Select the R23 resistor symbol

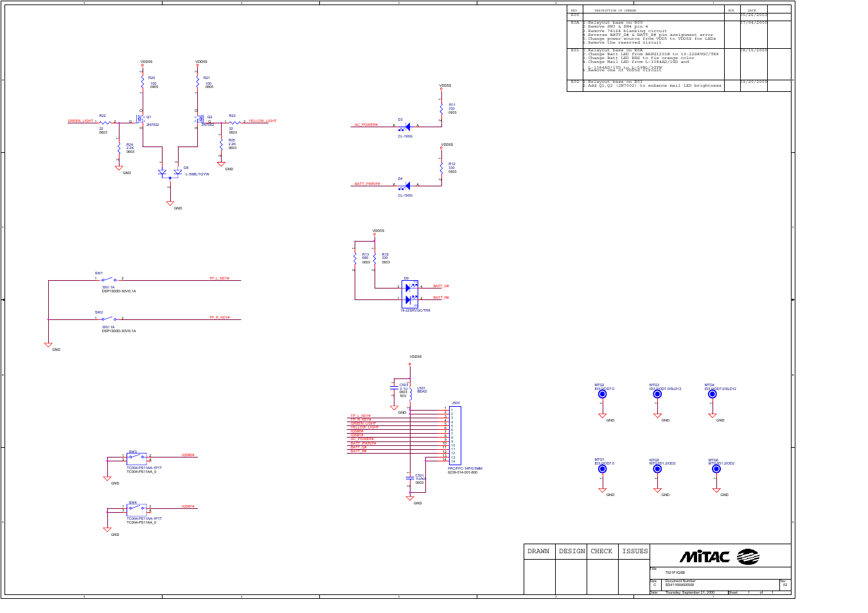pyautogui.click(x=235, y=122)
